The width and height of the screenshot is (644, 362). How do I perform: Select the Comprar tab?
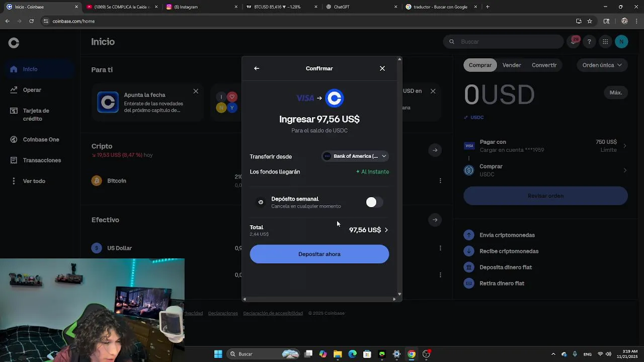tap(480, 65)
